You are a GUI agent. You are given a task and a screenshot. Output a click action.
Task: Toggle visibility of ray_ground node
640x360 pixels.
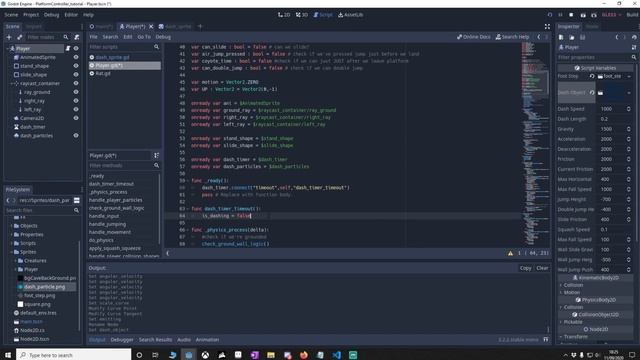(x=76, y=92)
